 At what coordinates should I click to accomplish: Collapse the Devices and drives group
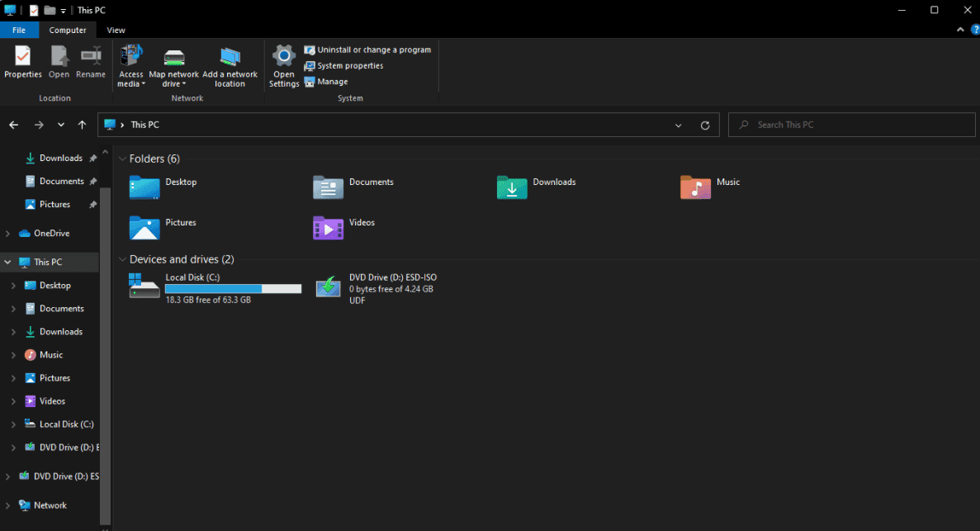(x=122, y=259)
